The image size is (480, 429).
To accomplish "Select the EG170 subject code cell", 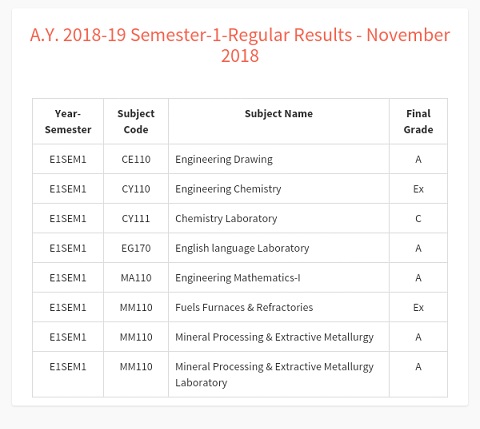I will 136,248.
